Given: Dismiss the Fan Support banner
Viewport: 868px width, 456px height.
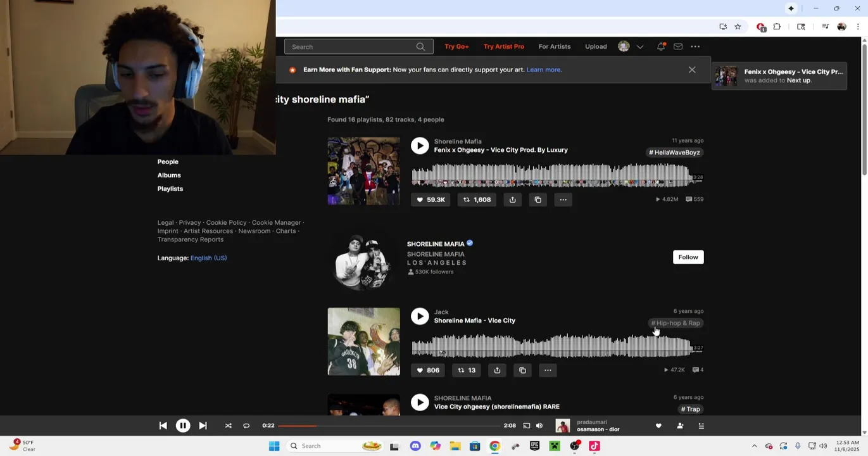Looking at the screenshot, I should 692,70.
